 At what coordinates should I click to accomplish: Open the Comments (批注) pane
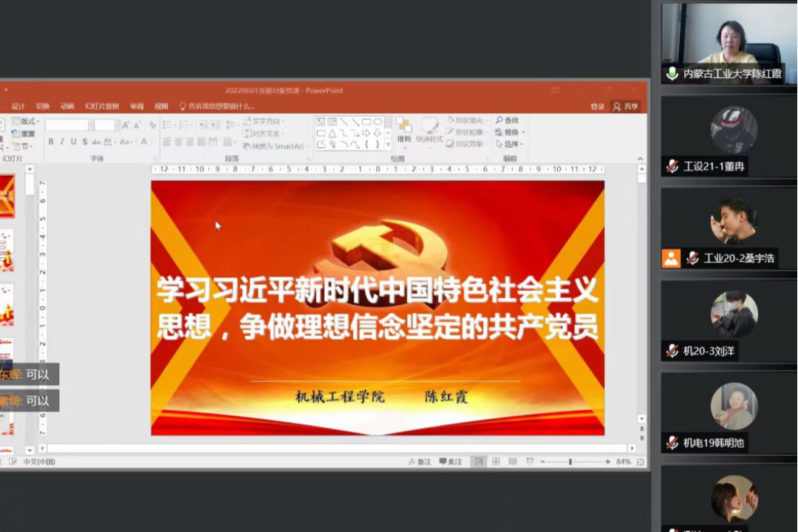click(x=451, y=462)
